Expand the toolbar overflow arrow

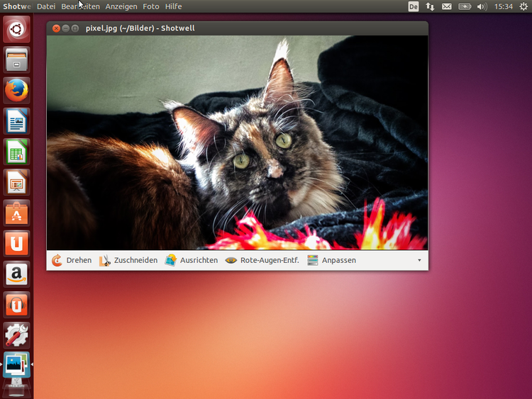419,260
